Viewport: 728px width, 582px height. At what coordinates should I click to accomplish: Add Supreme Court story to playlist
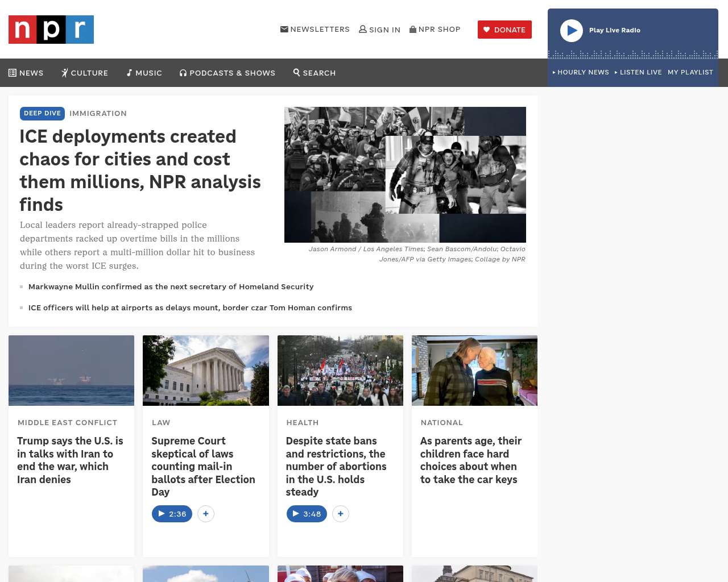(x=206, y=514)
